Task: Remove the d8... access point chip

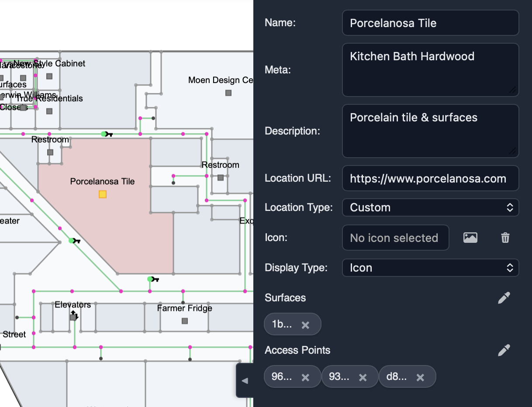Action: click(x=420, y=377)
